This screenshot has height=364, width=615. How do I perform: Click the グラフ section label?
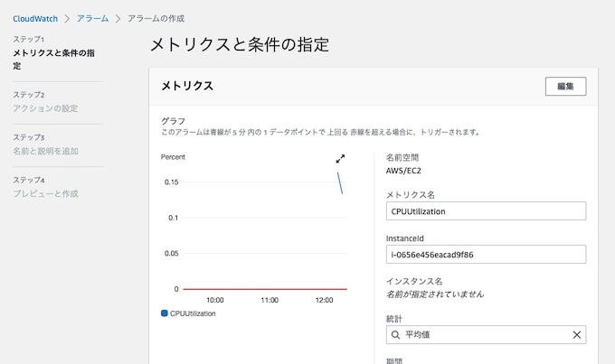173,121
